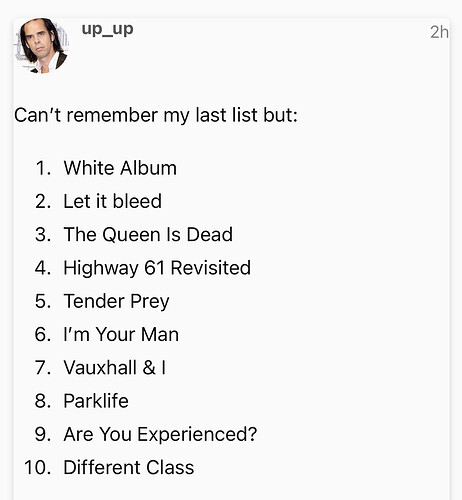This screenshot has height=500, width=462.
Task: Select list item The Queen Is Dead
Action: (148, 234)
